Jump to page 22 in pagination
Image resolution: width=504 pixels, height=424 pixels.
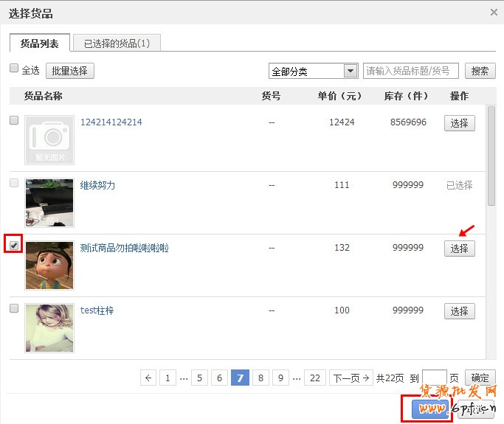coord(315,378)
